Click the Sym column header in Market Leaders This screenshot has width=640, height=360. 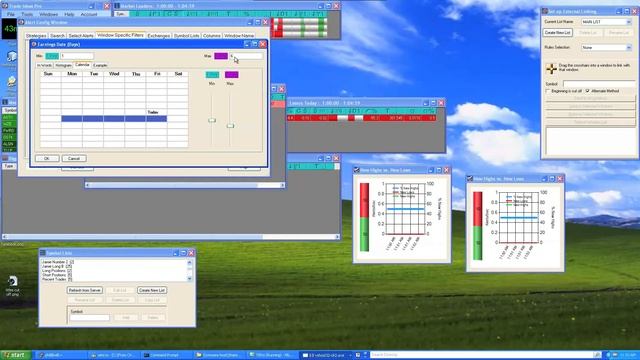[x=120, y=14]
